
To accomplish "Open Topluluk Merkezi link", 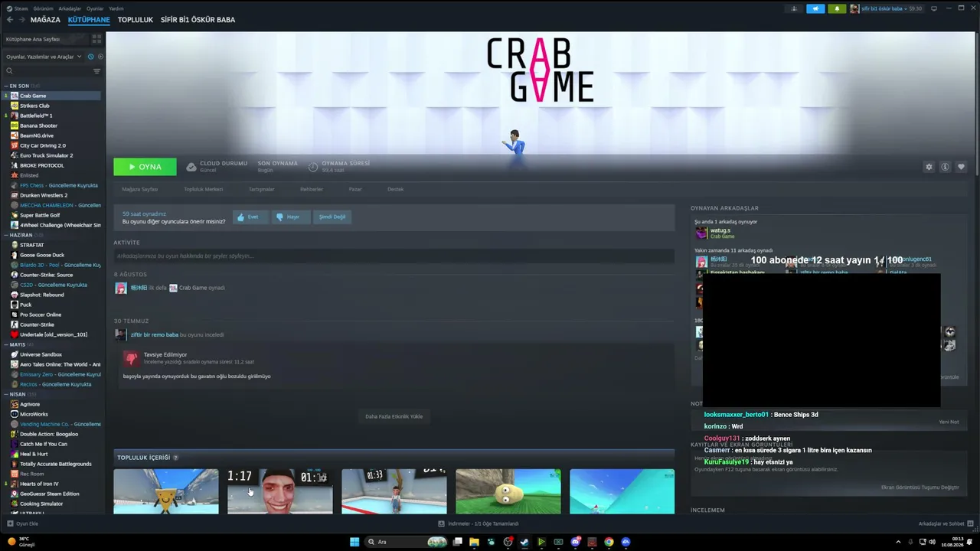I will point(203,189).
